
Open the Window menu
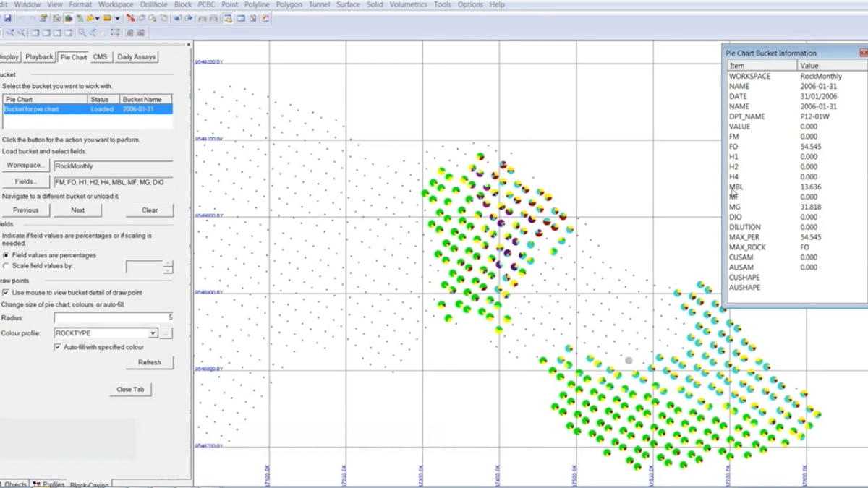pos(27,4)
